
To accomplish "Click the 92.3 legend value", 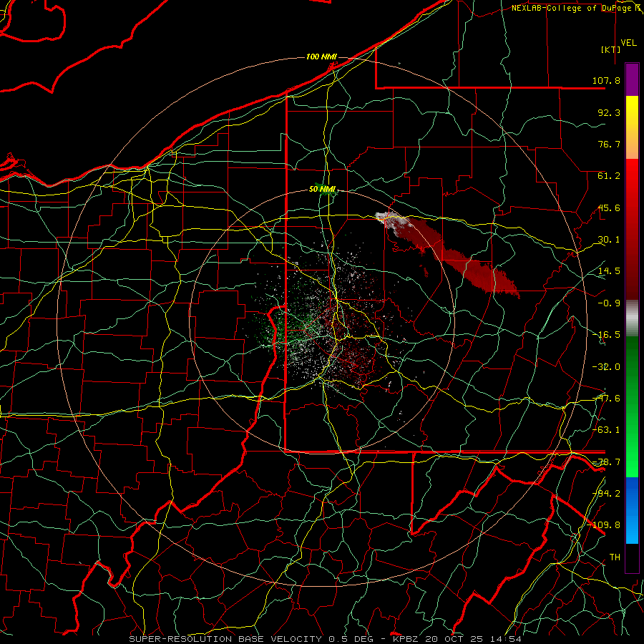I will point(609,112).
